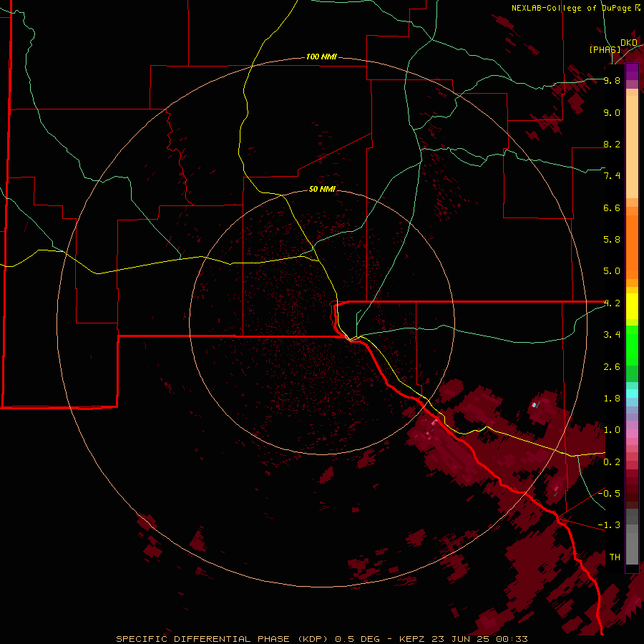
Task: Pick the yellow band on the color bar
Action: click(x=632, y=306)
